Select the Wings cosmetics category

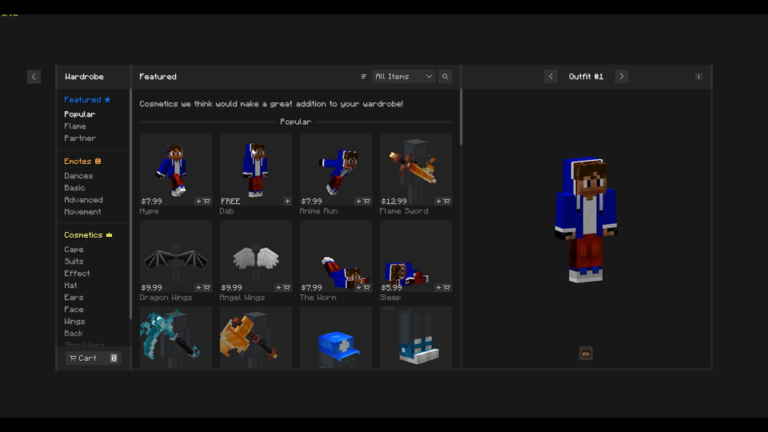pyautogui.click(x=75, y=321)
